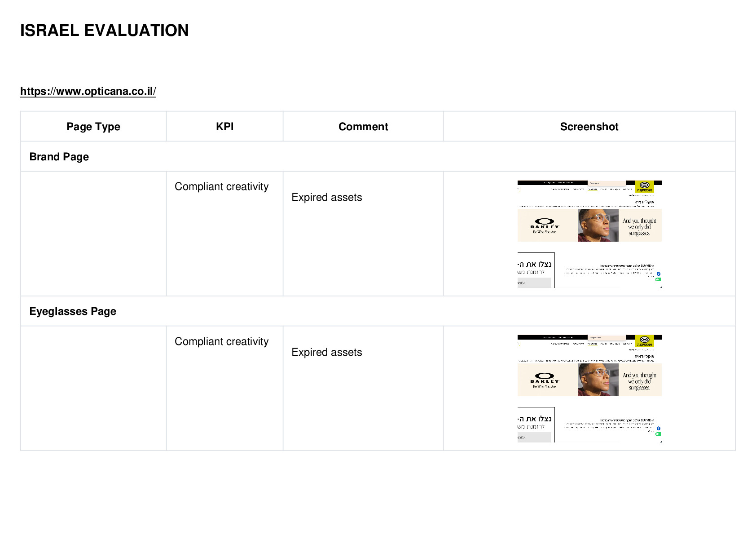
Task: Click the green chat icon in Brand Page screenshot
Action: pyautogui.click(x=658, y=279)
